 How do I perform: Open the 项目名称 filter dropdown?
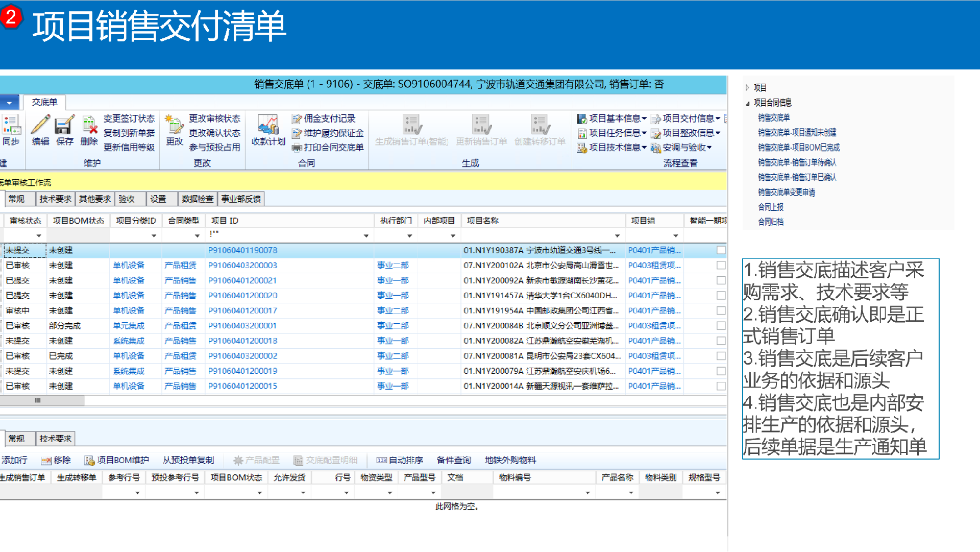coord(617,236)
